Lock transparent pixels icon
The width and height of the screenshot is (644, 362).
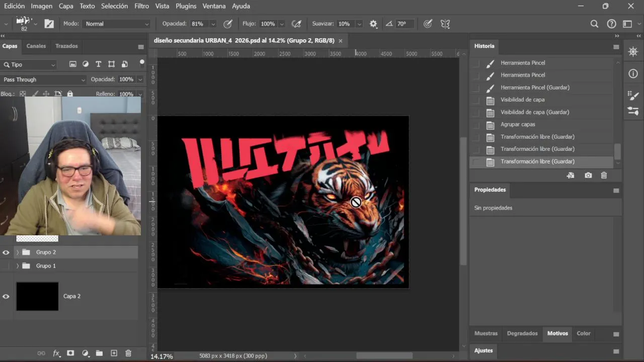click(x=23, y=94)
